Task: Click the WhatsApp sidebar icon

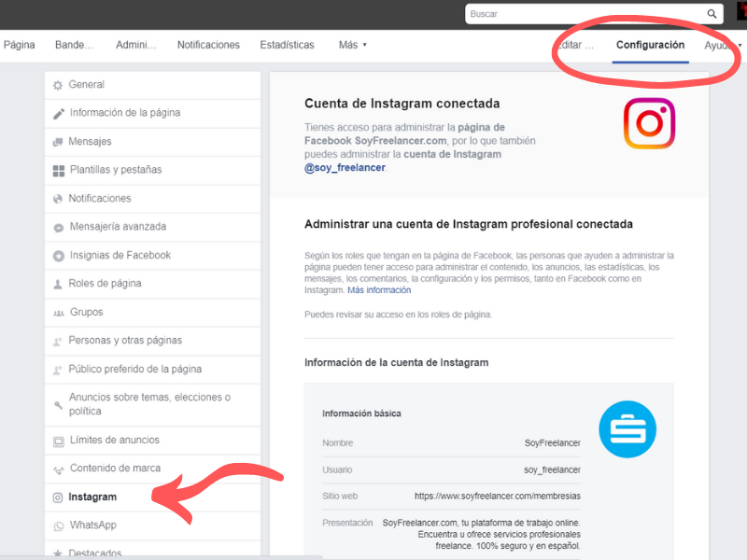Action: 59,526
